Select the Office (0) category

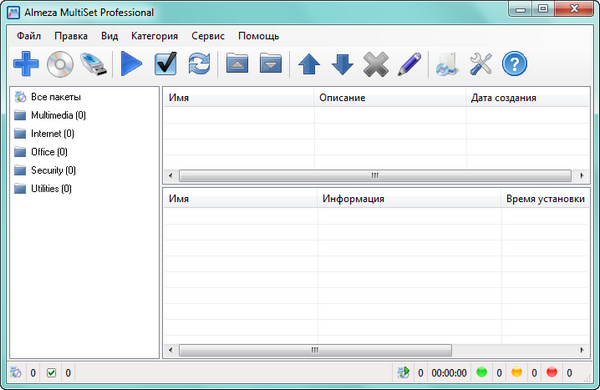[49, 152]
